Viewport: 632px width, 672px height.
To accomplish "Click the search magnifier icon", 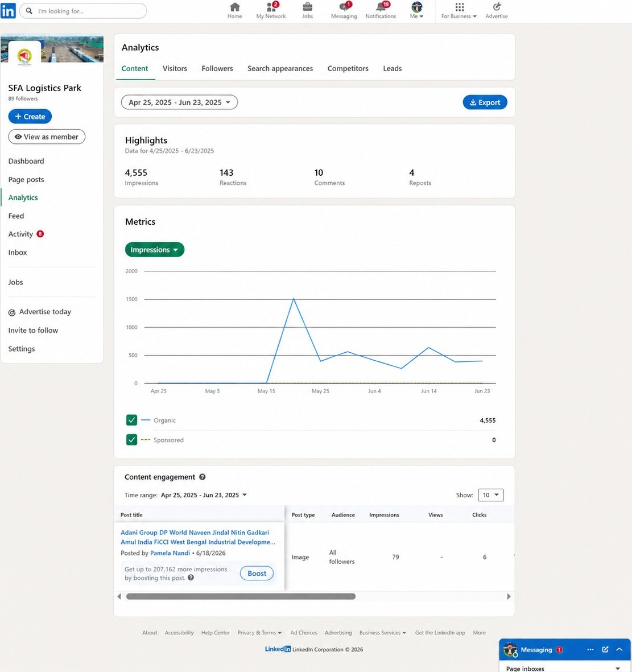I will click(x=29, y=11).
